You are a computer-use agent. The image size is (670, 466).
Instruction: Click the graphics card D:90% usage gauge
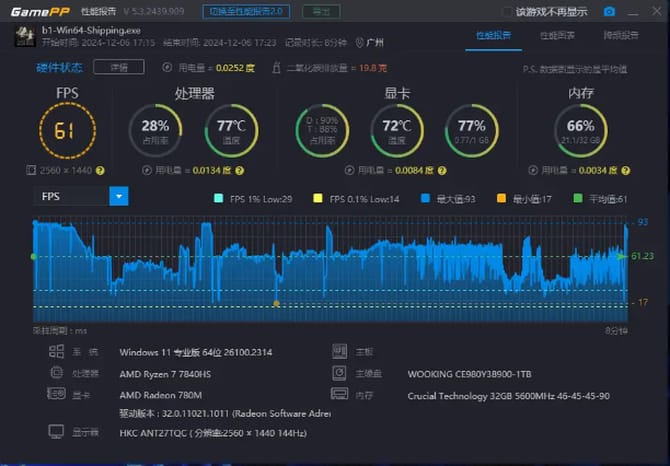(x=322, y=130)
